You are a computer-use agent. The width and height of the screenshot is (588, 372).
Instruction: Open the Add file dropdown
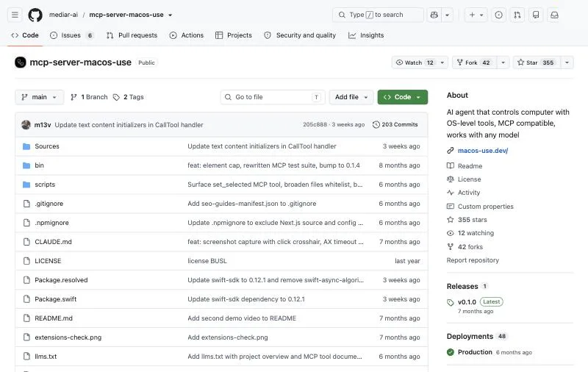351,97
